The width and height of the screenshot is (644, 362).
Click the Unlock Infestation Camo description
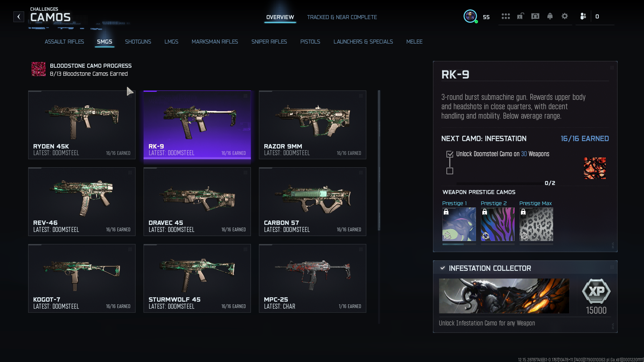[x=487, y=323]
